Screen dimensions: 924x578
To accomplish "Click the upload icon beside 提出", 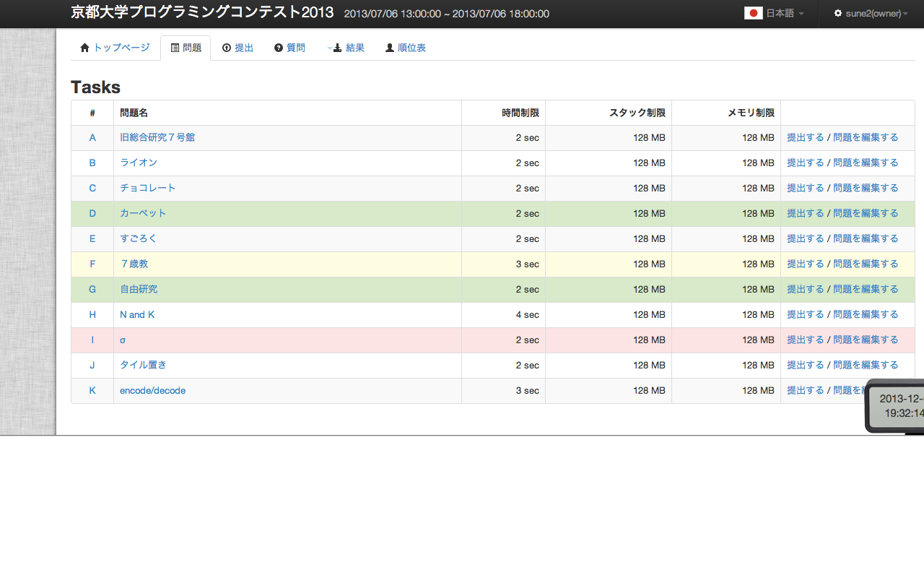I will click(x=227, y=48).
